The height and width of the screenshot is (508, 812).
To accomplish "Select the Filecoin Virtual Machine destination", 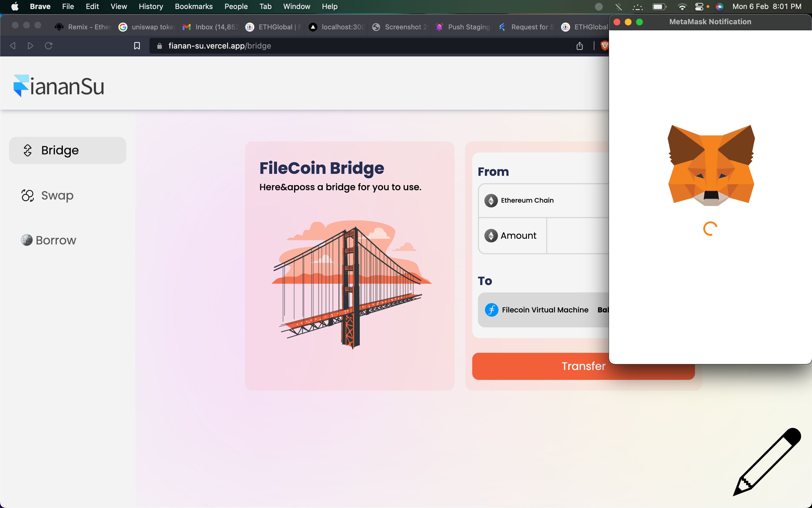I will tap(543, 310).
